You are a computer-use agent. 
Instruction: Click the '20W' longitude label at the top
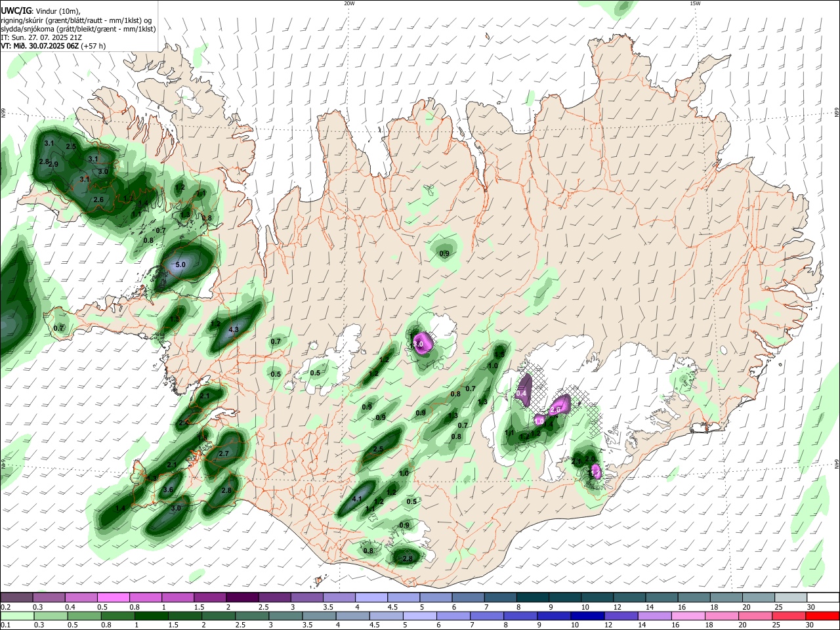point(349,3)
